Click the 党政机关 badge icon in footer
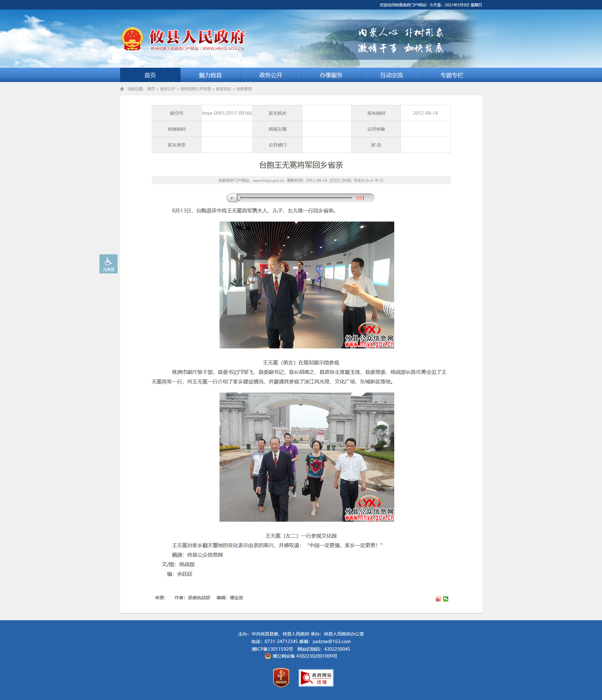 coord(281,677)
